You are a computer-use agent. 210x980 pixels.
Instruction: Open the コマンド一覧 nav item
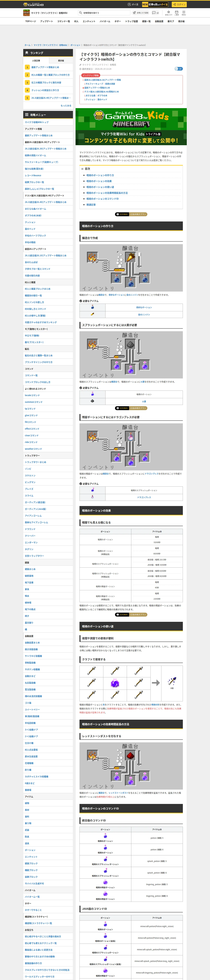coord(64,21)
